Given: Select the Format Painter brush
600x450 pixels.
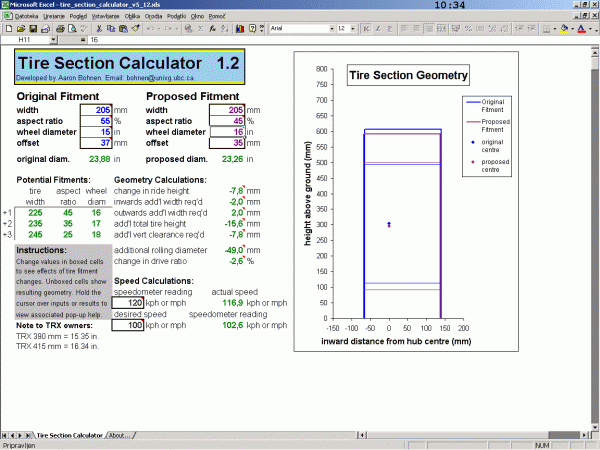Looking at the screenshot, I should coord(135,28).
